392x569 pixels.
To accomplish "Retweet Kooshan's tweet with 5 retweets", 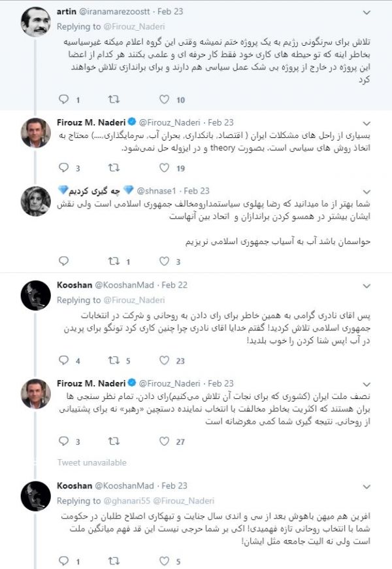I will tap(114, 360).
